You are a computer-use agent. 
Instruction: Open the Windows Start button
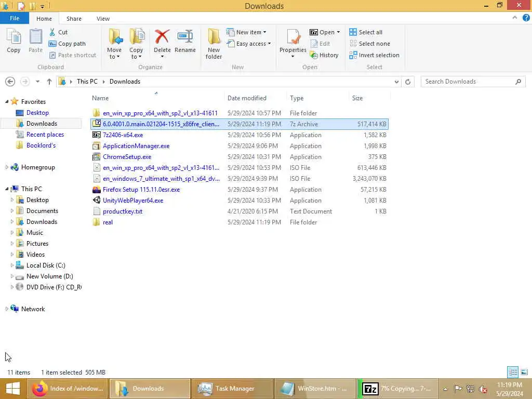(12, 389)
